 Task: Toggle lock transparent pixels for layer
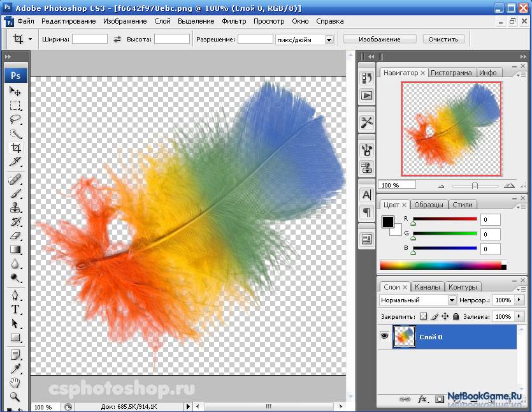point(423,316)
